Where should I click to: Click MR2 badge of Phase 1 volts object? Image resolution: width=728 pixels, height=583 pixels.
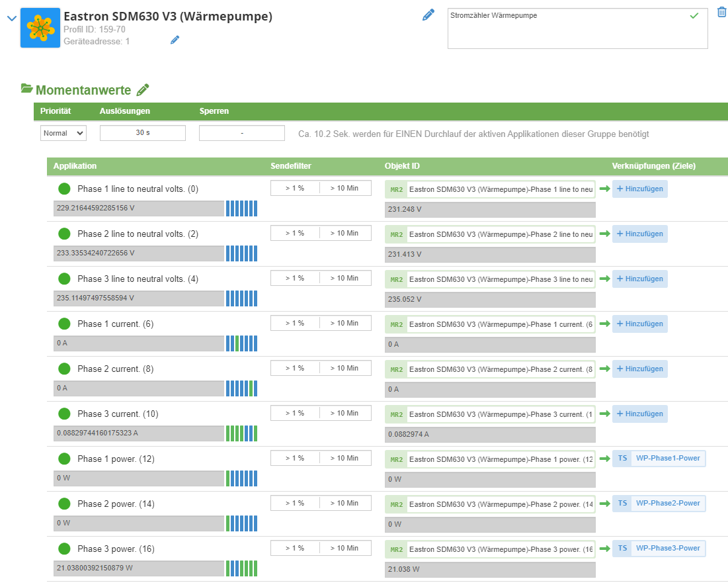click(x=397, y=189)
